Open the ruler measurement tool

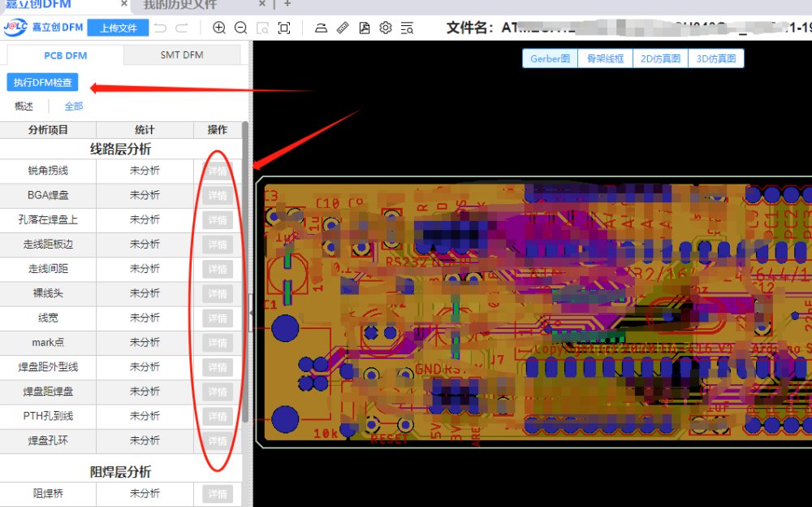343,28
